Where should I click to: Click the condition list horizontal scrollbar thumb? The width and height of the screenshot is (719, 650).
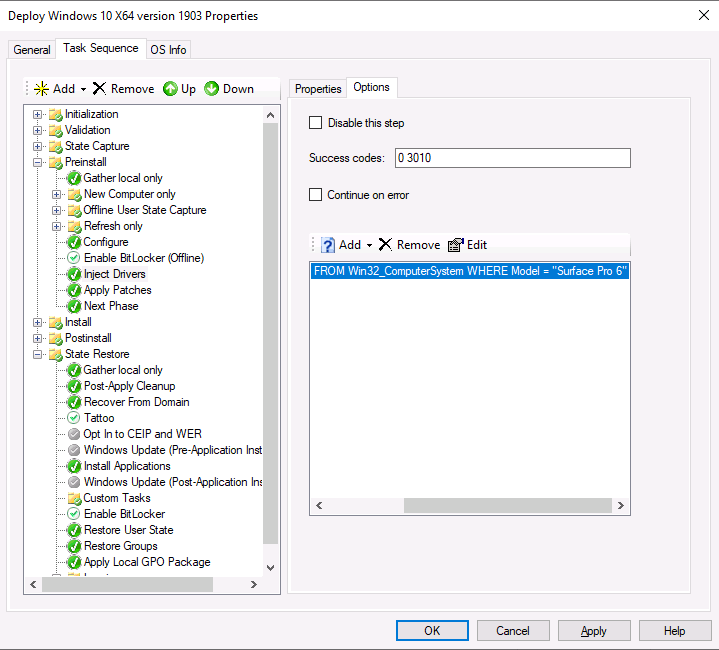(x=508, y=506)
